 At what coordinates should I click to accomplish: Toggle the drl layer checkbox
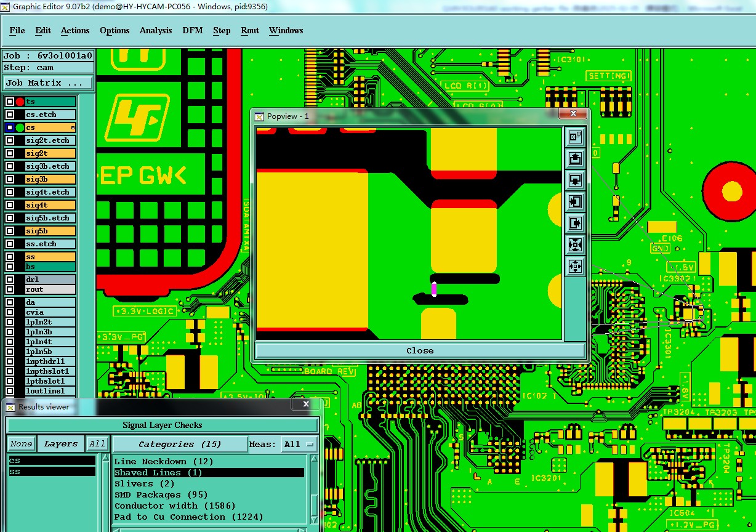click(10, 280)
